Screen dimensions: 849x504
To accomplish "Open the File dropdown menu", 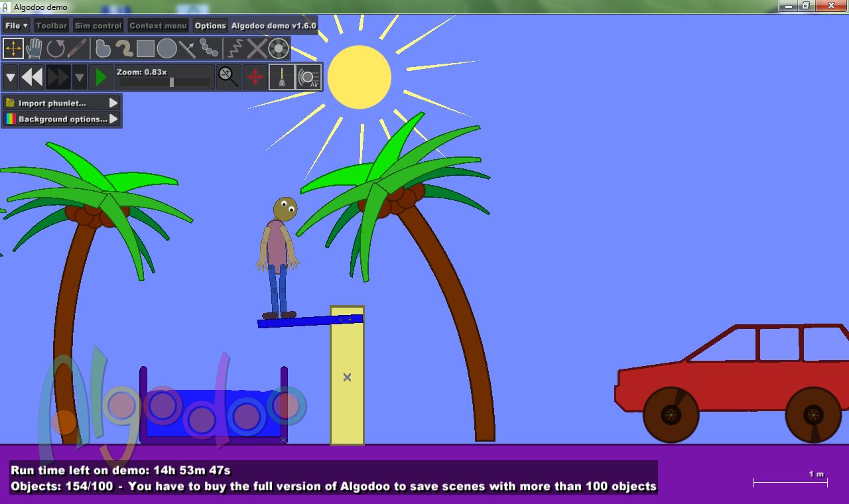I will point(16,26).
